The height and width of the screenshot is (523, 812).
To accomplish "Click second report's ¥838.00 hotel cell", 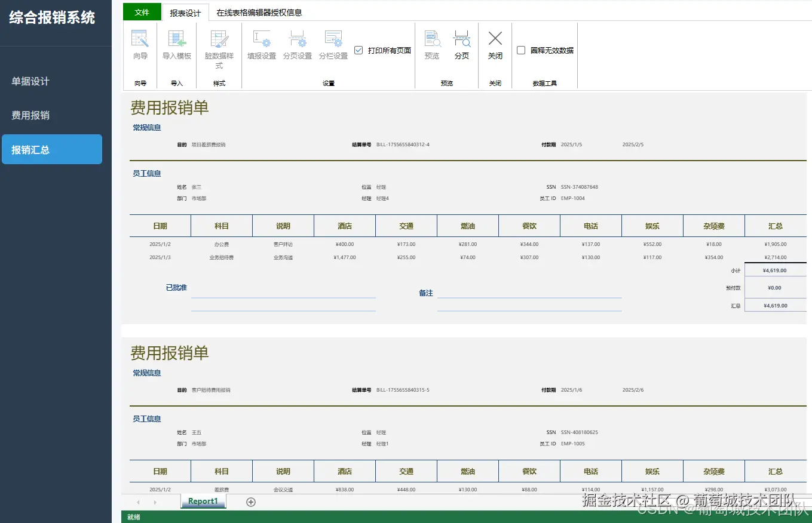I will click(345, 490).
